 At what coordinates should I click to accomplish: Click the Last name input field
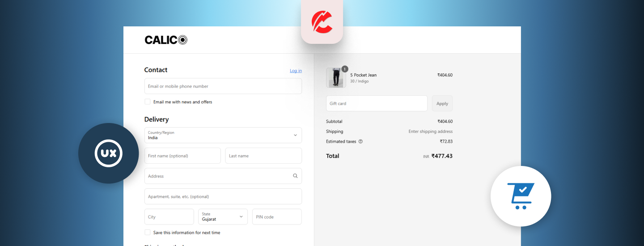(263, 156)
